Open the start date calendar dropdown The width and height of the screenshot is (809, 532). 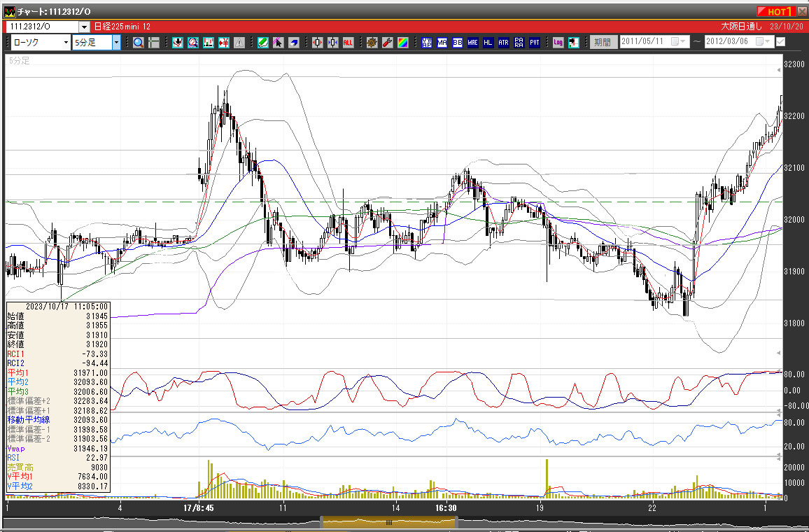point(678,42)
